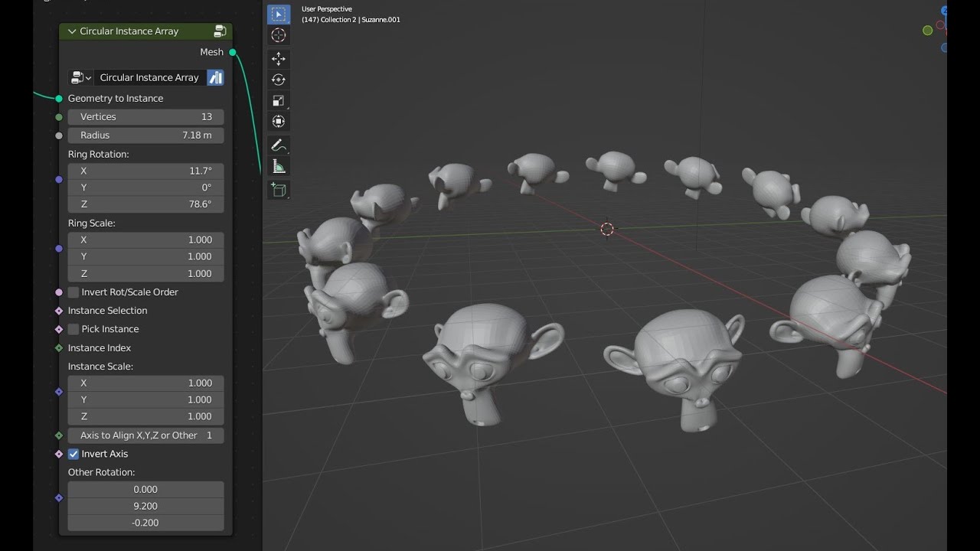This screenshot has width=980, height=551.
Task: Activate the 3D Cursor tool
Action: [279, 35]
